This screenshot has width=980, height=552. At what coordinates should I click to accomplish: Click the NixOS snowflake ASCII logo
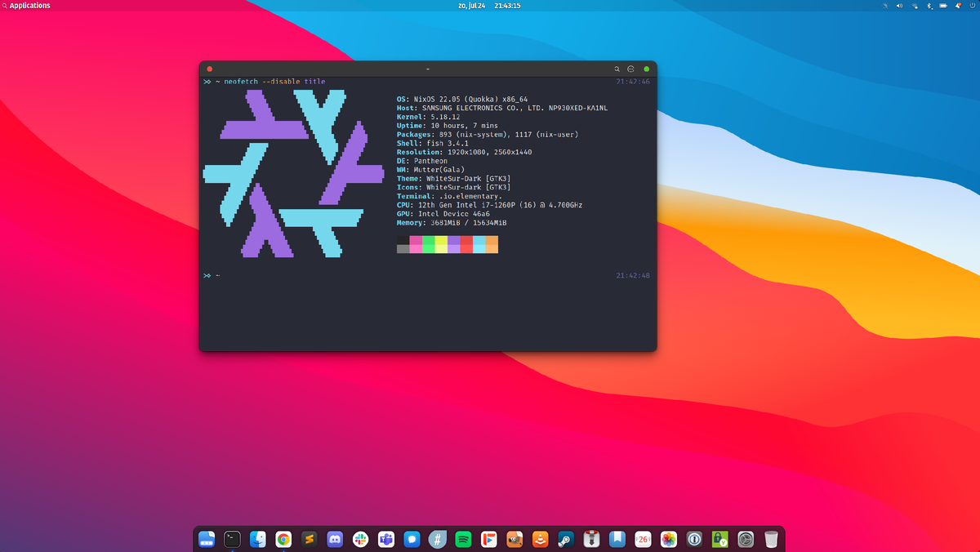click(x=293, y=174)
